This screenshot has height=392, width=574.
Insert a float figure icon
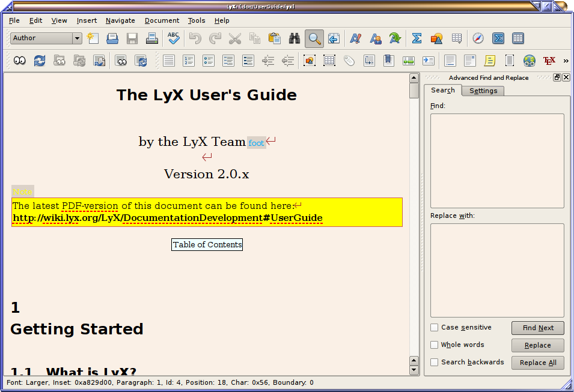[310, 61]
